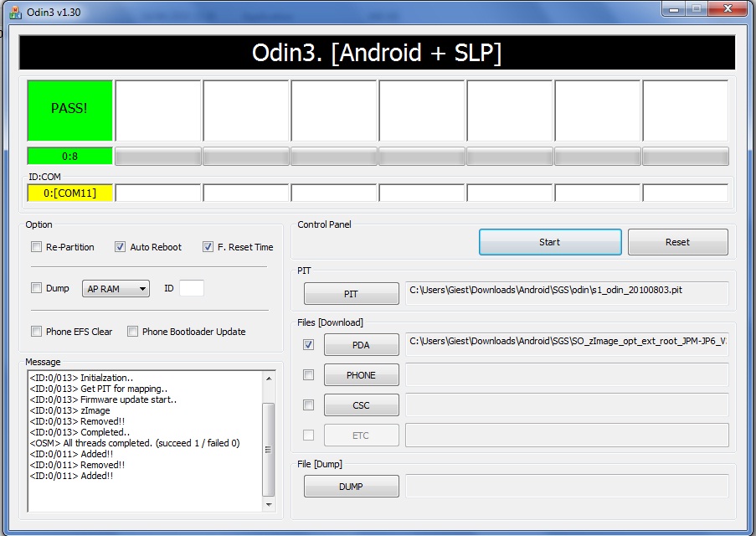
Task: Click the zImage log line
Action: 70,410
